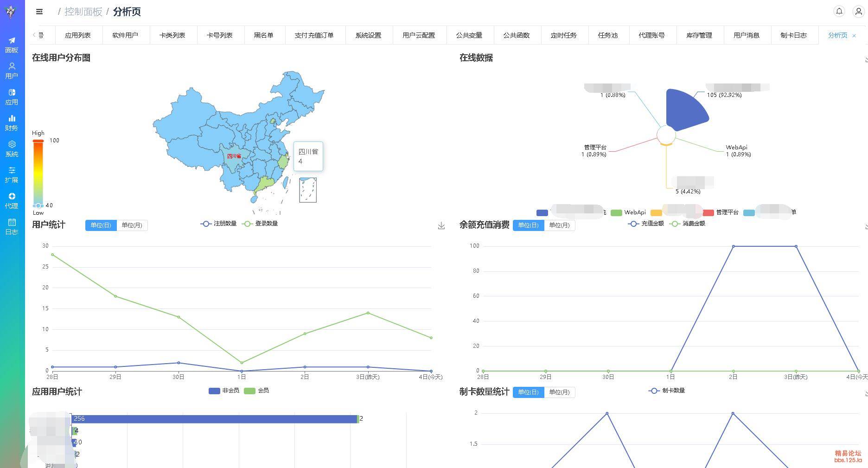This screenshot has width=868, height=468.
Task: Open the 日志 log sidebar icon
Action: pos(12,226)
